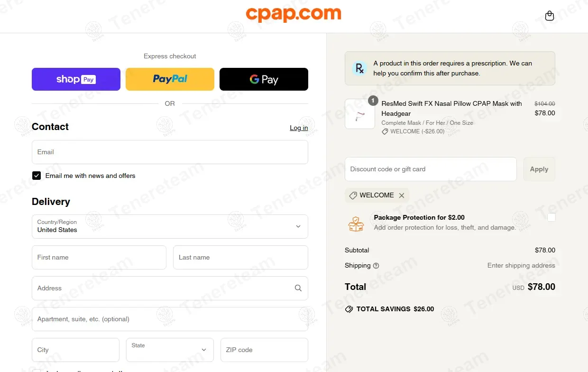Screen dimensions: 588x372
Task: Pay with Shop Pay express checkout
Action: [76, 79]
